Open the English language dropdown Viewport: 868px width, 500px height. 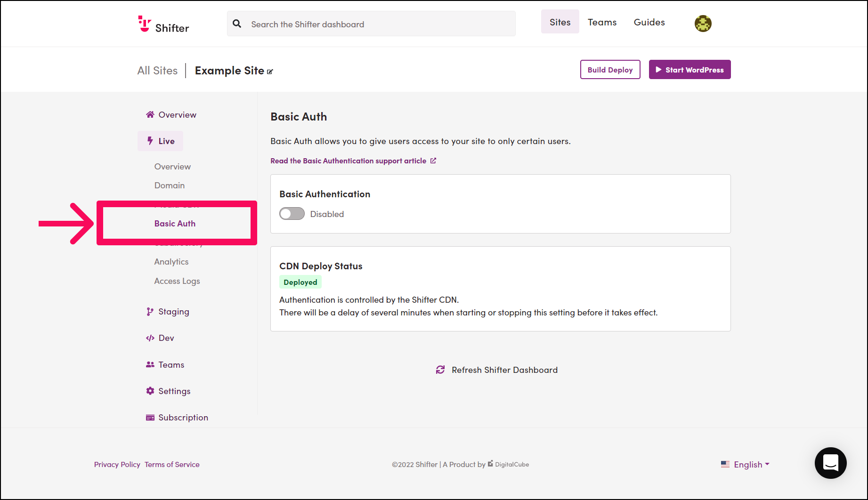click(745, 465)
